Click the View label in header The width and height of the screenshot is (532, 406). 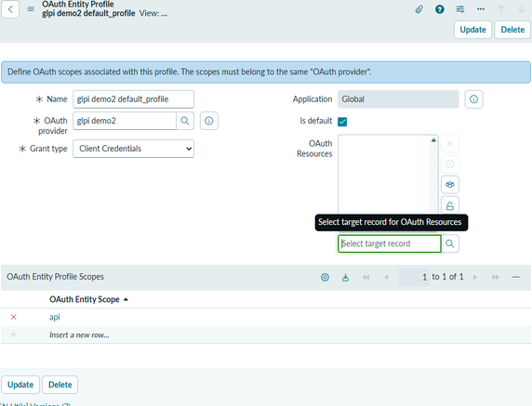[153, 14]
